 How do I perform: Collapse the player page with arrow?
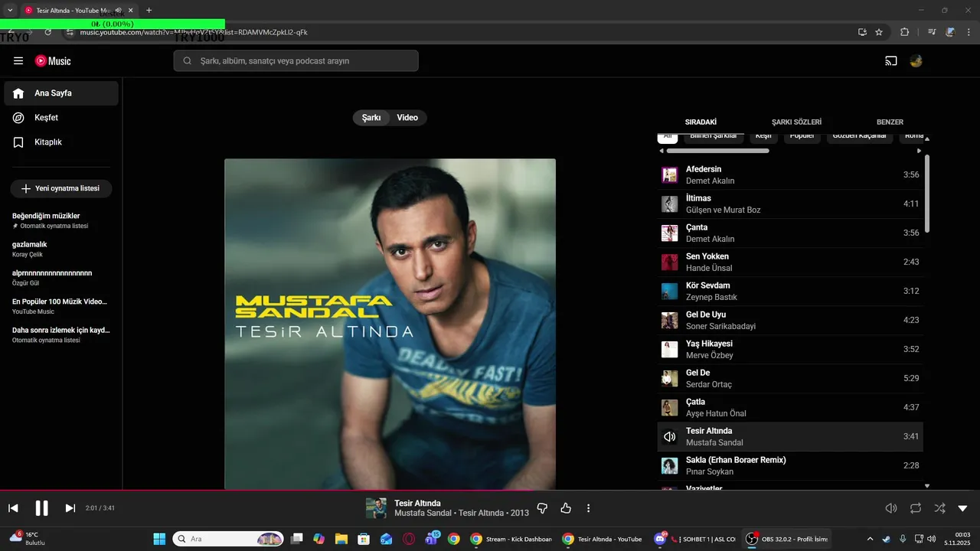tap(963, 508)
